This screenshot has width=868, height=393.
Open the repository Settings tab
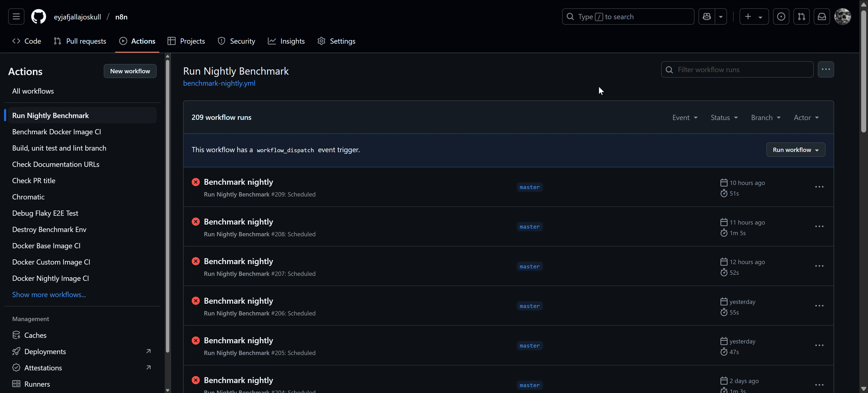(x=336, y=41)
